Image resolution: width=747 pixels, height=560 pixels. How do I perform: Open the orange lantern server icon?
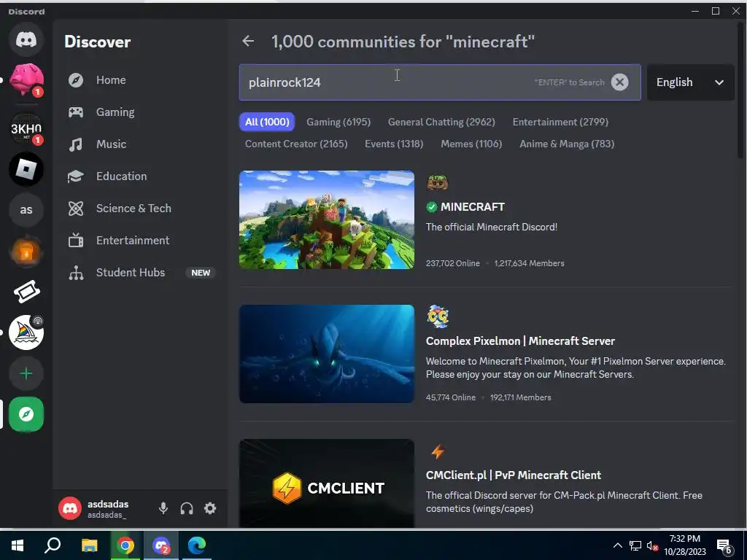(26, 251)
